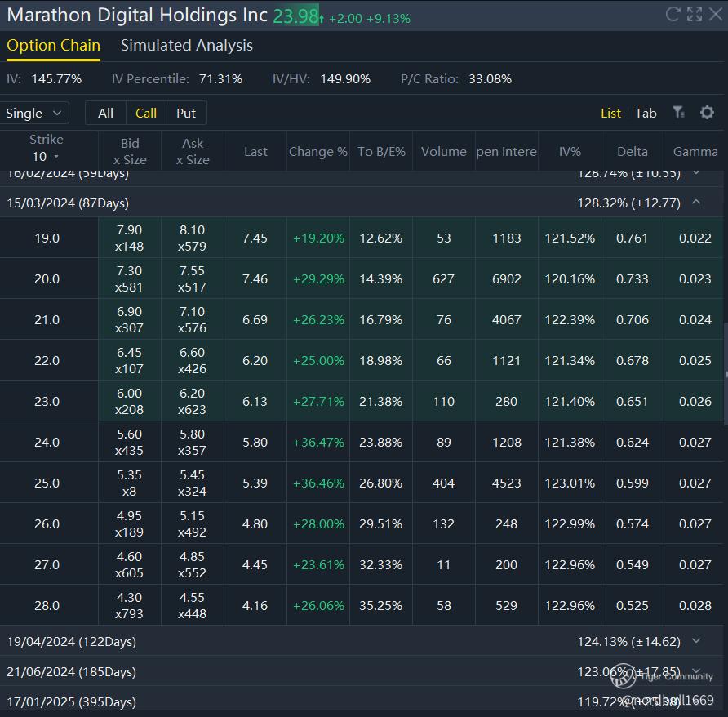Click the 7.55 ask price for strike 20.0
The image size is (728, 717).
pos(193,271)
